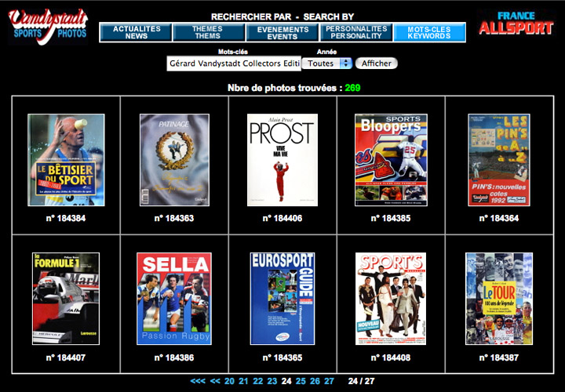Go back with the << pagination link
This screenshot has width=565, height=392.
pyautogui.click(x=215, y=381)
